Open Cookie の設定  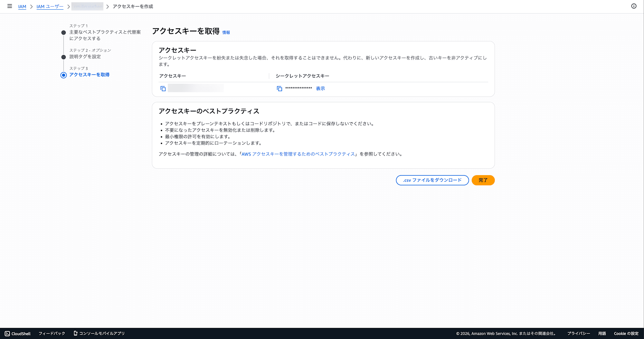[x=626, y=334]
